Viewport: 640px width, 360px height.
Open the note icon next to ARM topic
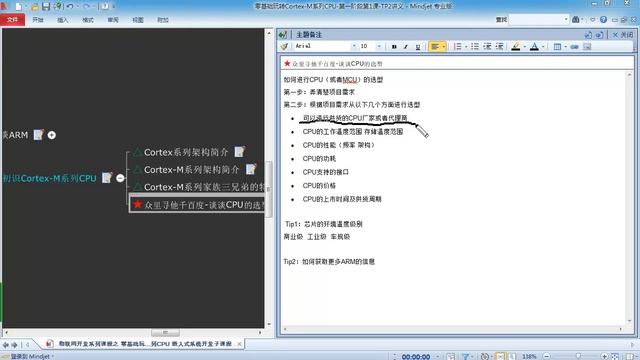click(x=38, y=134)
